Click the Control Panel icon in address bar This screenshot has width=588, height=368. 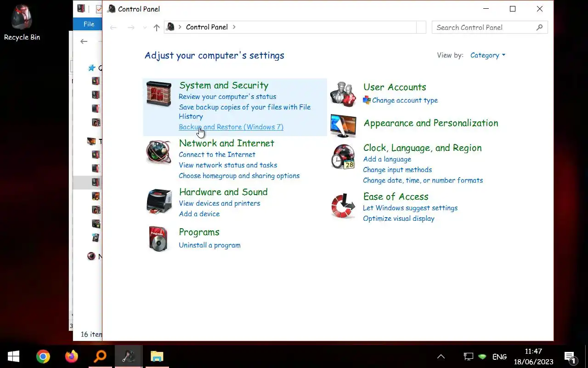(x=170, y=27)
